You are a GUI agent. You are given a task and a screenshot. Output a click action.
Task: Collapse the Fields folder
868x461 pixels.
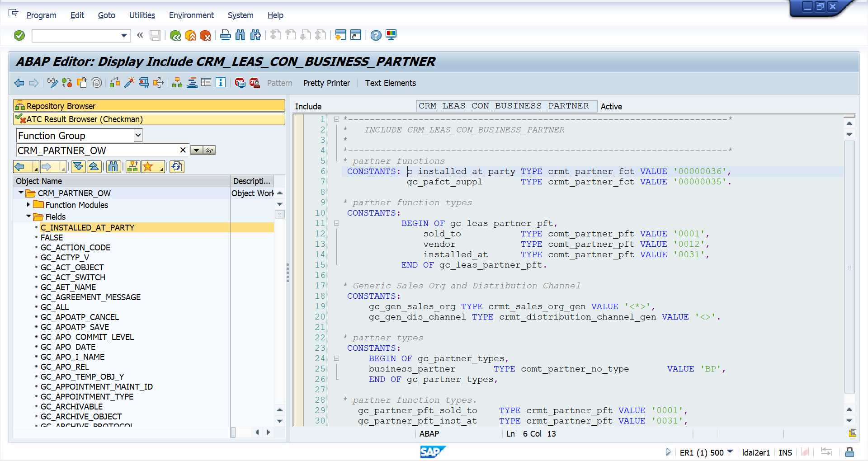(x=28, y=216)
